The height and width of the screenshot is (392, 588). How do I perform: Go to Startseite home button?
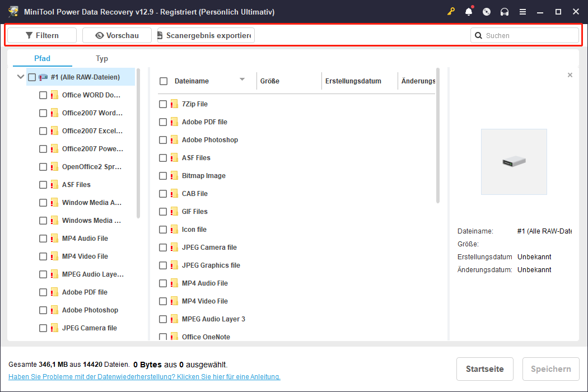[x=484, y=369]
